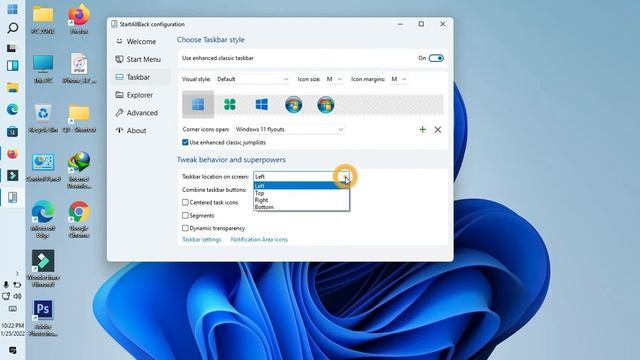Choose the green clover start button icon
Image resolution: width=640 pixels, height=360 pixels.
tap(230, 105)
